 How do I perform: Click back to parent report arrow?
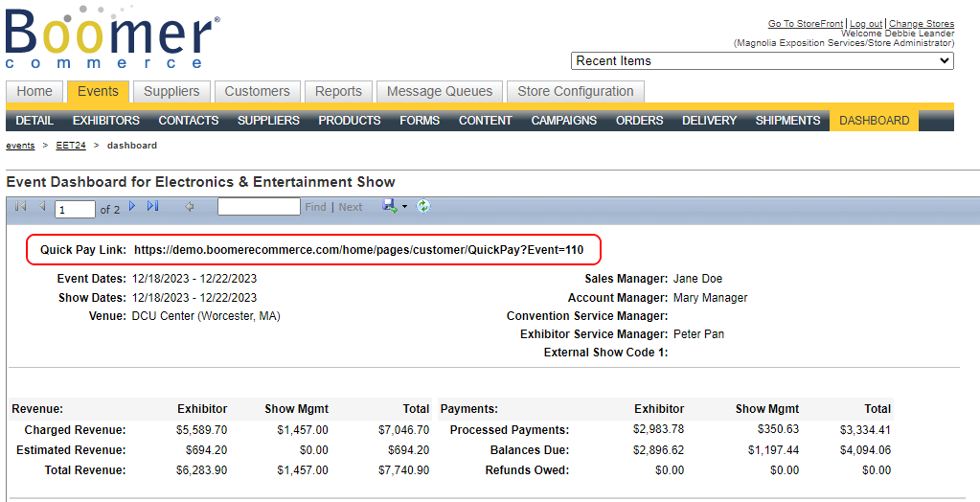190,207
